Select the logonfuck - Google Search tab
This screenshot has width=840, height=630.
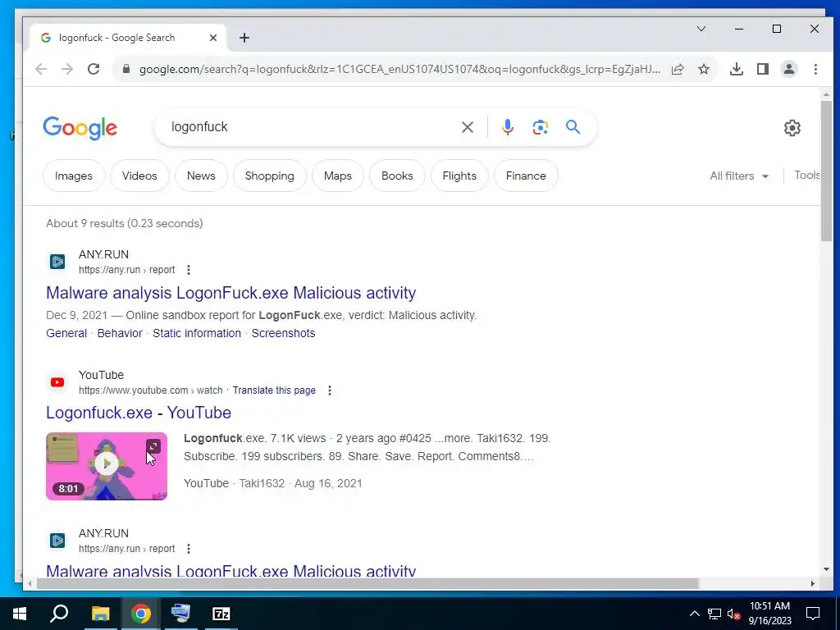[x=129, y=38]
